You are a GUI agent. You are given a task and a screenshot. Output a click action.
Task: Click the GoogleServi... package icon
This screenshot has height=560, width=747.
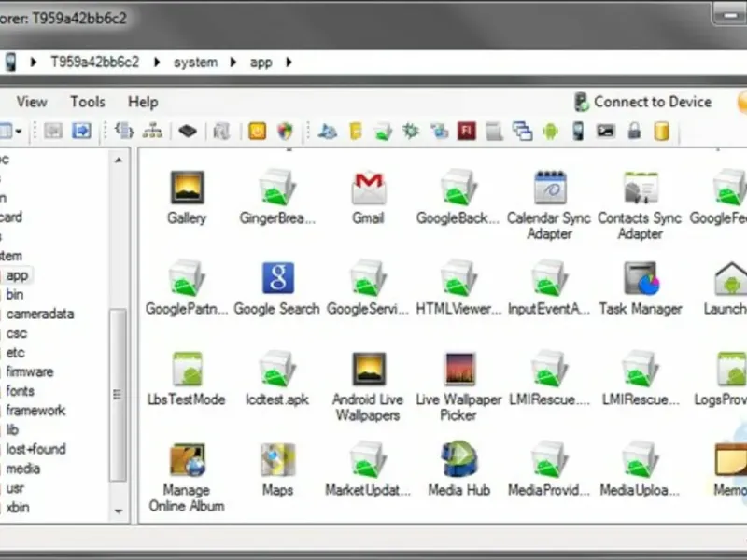pyautogui.click(x=367, y=278)
